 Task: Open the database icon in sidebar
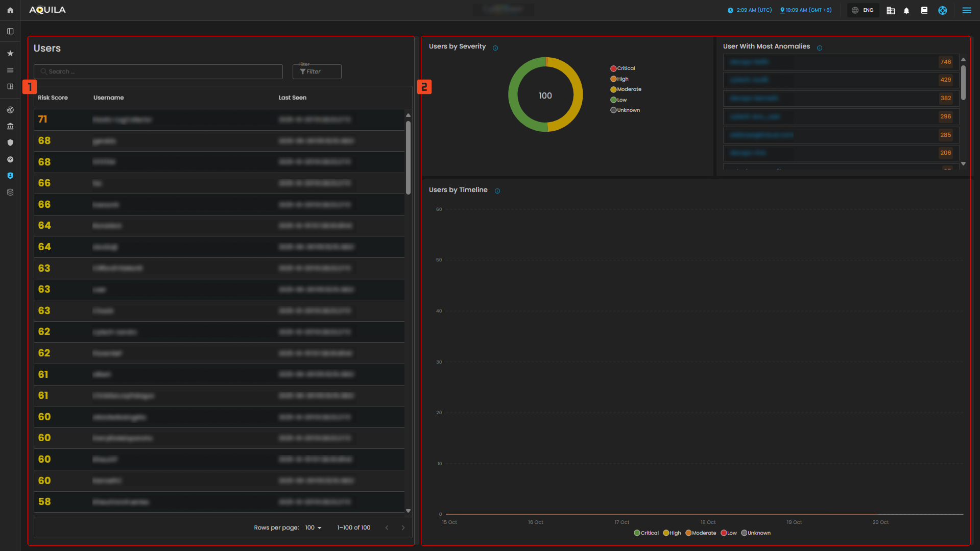[10, 193]
